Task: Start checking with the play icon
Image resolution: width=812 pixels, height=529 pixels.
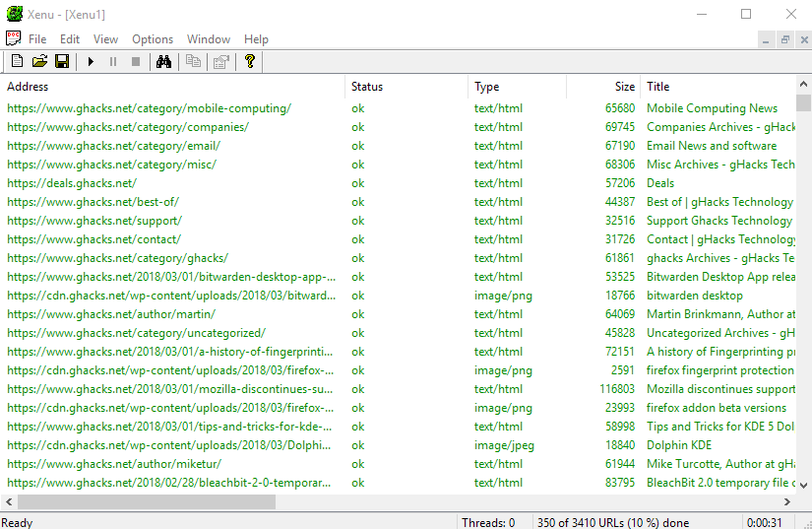Action: coord(91,62)
